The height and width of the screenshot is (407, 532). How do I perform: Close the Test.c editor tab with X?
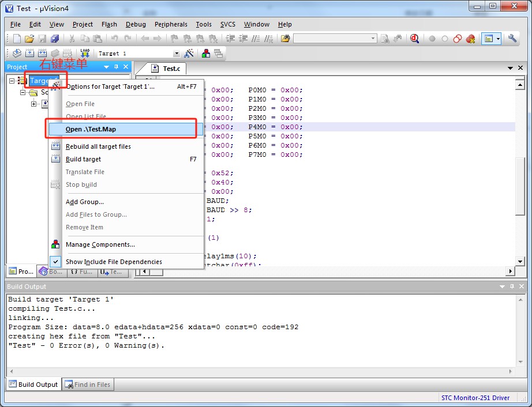pos(520,68)
